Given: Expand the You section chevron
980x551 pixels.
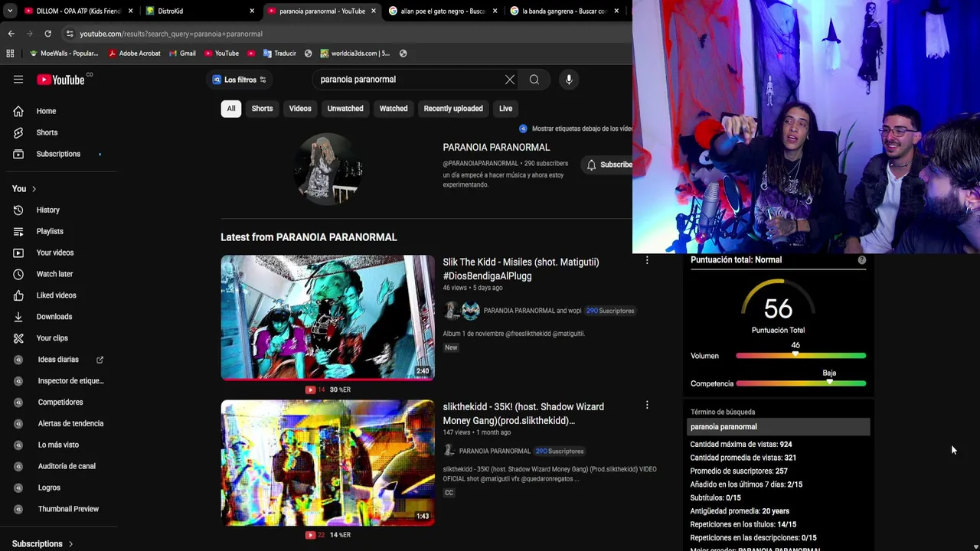Looking at the screenshot, I should pos(34,189).
